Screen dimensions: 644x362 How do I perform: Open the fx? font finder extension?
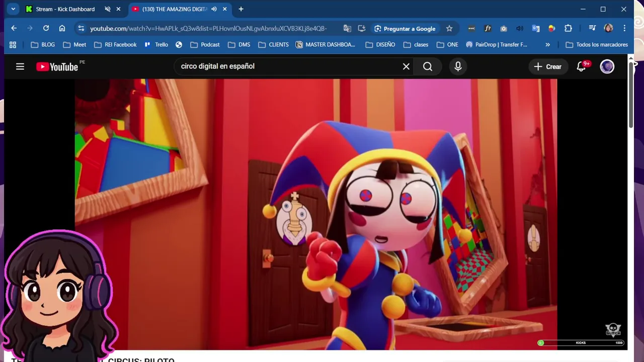pos(488,29)
